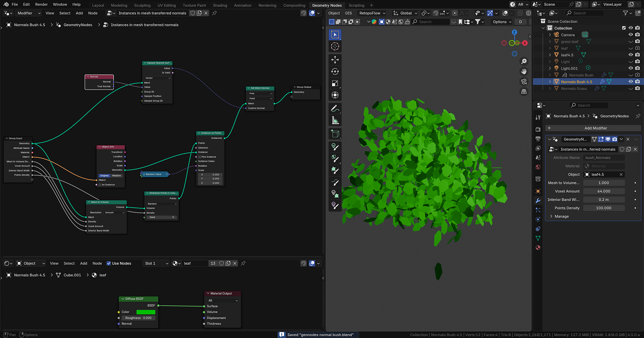Select the Cursor tool in viewport toolbar
This screenshot has width=644, height=338.
coord(335,46)
